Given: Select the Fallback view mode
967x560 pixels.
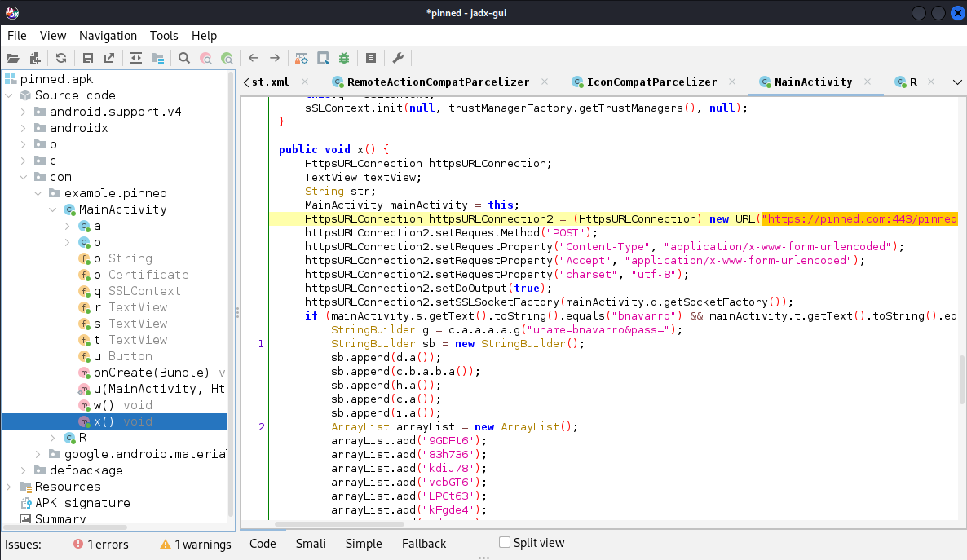Looking at the screenshot, I should [x=424, y=544].
